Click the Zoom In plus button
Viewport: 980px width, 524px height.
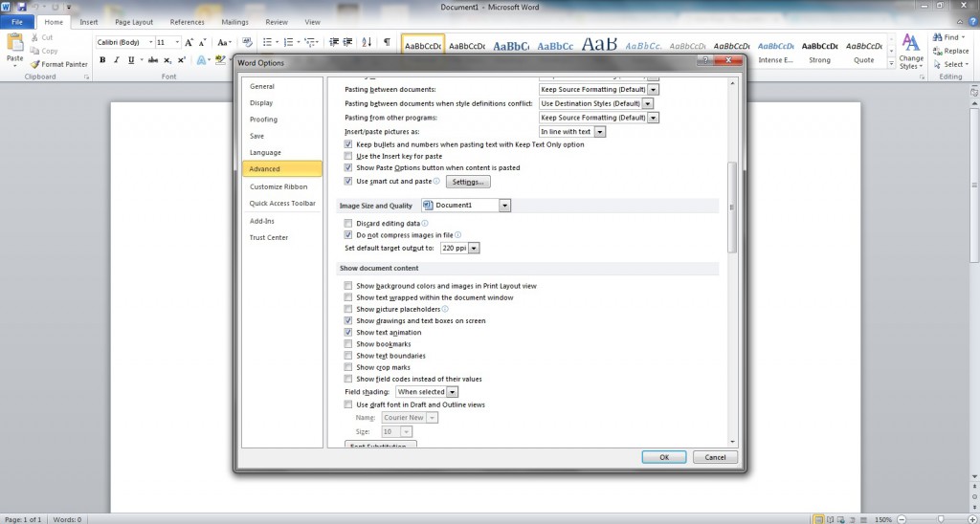pyautogui.click(x=973, y=519)
